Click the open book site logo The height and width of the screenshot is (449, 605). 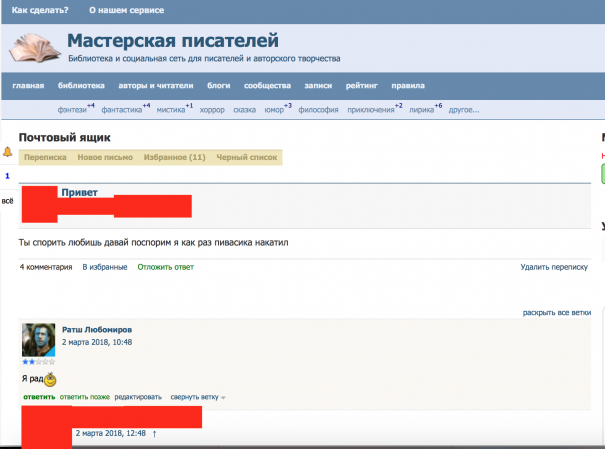click(x=35, y=48)
